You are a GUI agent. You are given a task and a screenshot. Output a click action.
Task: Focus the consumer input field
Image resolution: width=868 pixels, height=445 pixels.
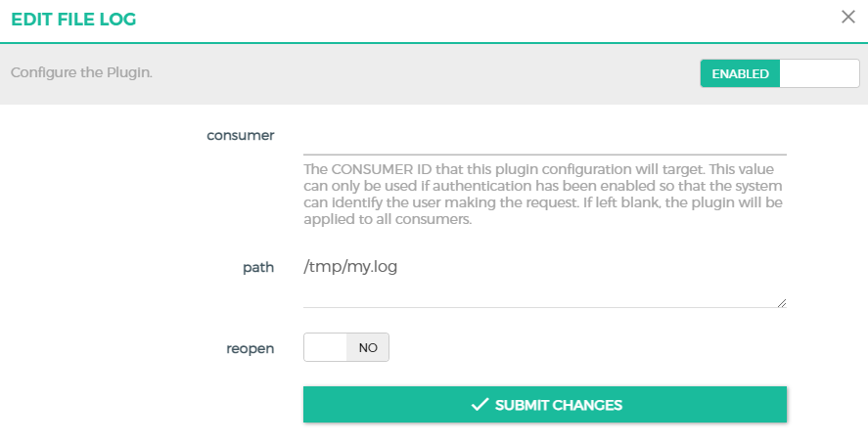pyautogui.click(x=544, y=138)
